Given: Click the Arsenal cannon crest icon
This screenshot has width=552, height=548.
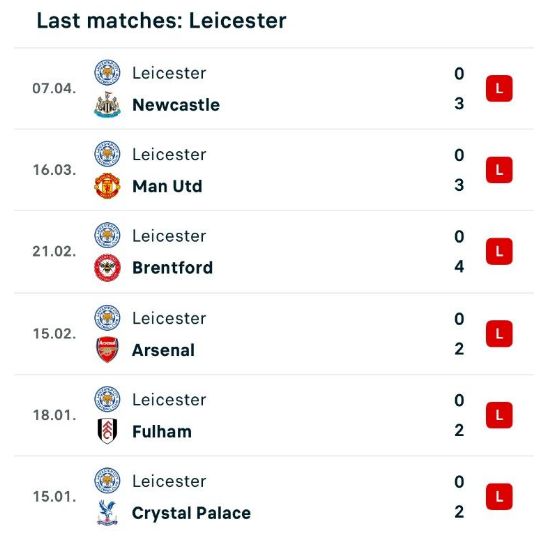Looking at the screenshot, I should coord(107,349).
